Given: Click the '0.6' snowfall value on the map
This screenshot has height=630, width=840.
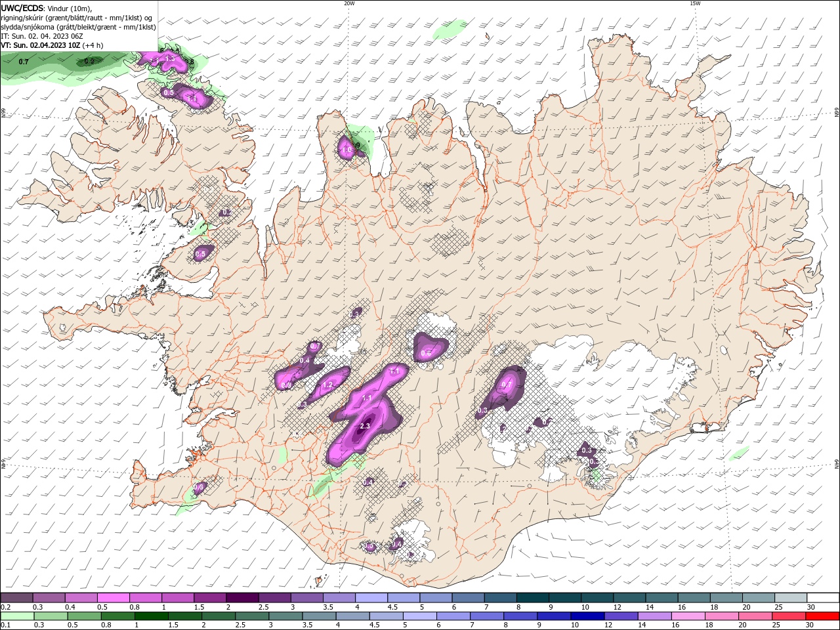Looking at the screenshot, I should 426,353.
